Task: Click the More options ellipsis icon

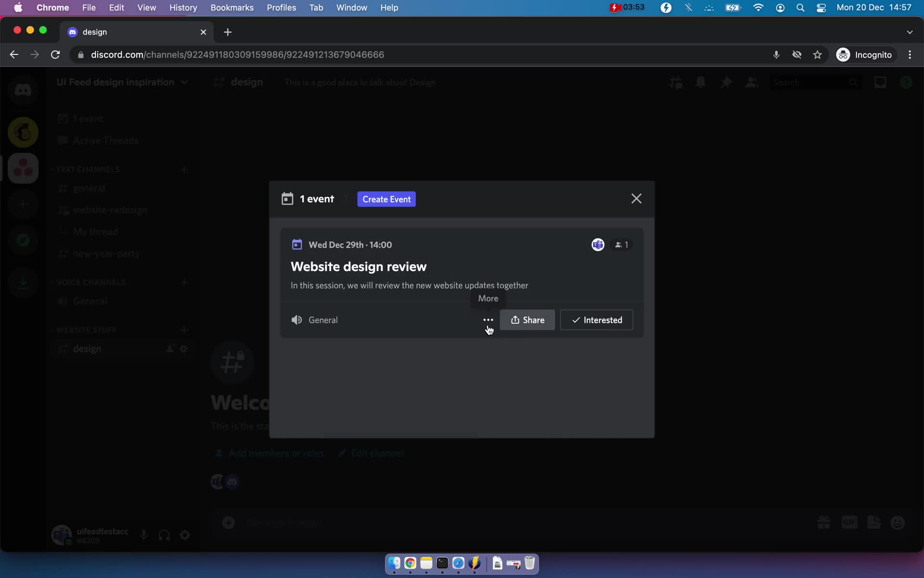Action: pyautogui.click(x=488, y=320)
